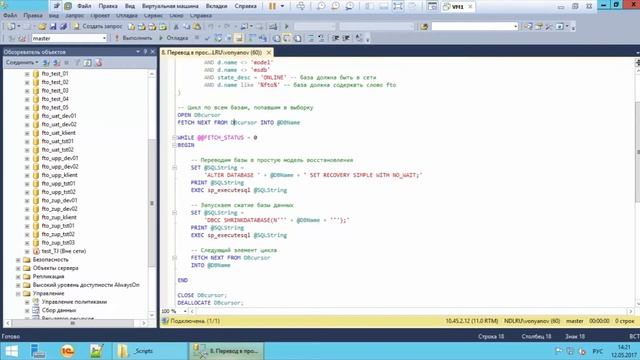Screen dimensions: 640x360
Task: Click the Save icon in SSMS toolbar
Action: click(x=53, y=27)
